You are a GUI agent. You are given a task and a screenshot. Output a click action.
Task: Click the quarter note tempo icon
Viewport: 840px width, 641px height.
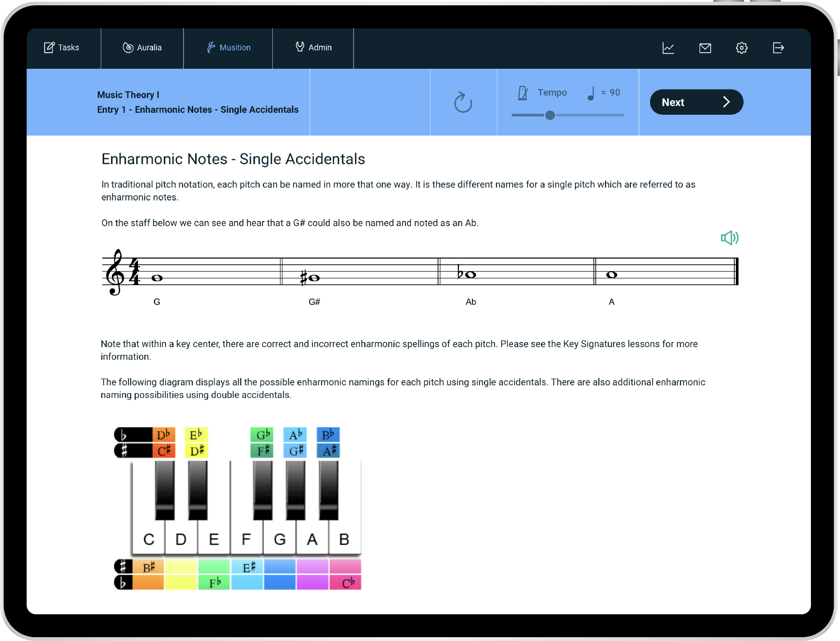591,93
